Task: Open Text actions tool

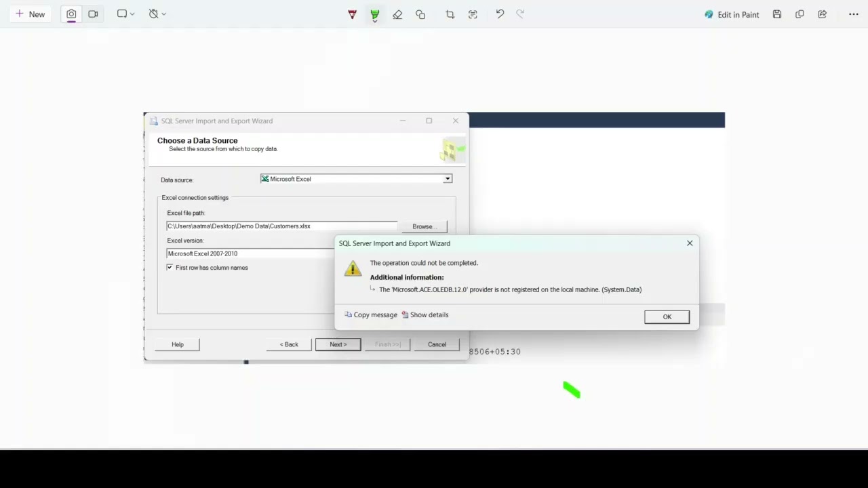Action: tap(473, 14)
